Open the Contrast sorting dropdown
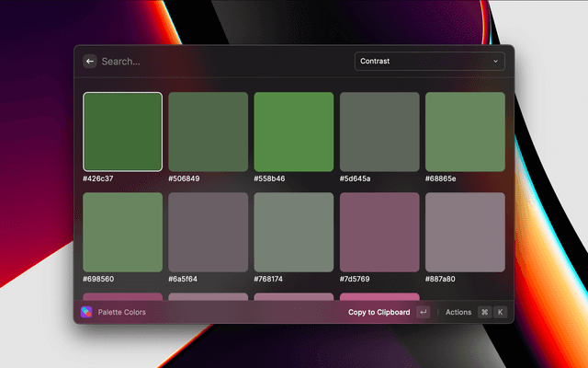The width and height of the screenshot is (588, 368). pyautogui.click(x=429, y=62)
